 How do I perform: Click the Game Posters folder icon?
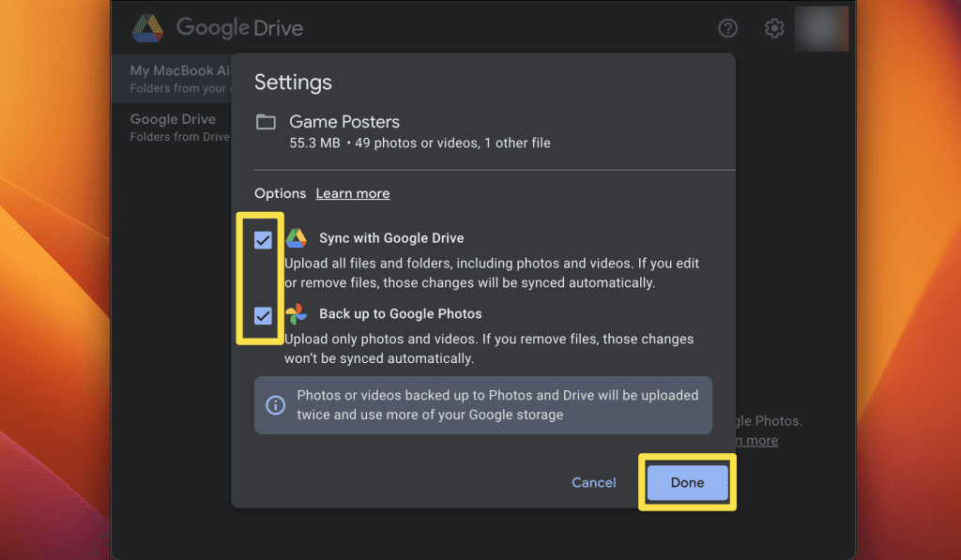(x=266, y=122)
